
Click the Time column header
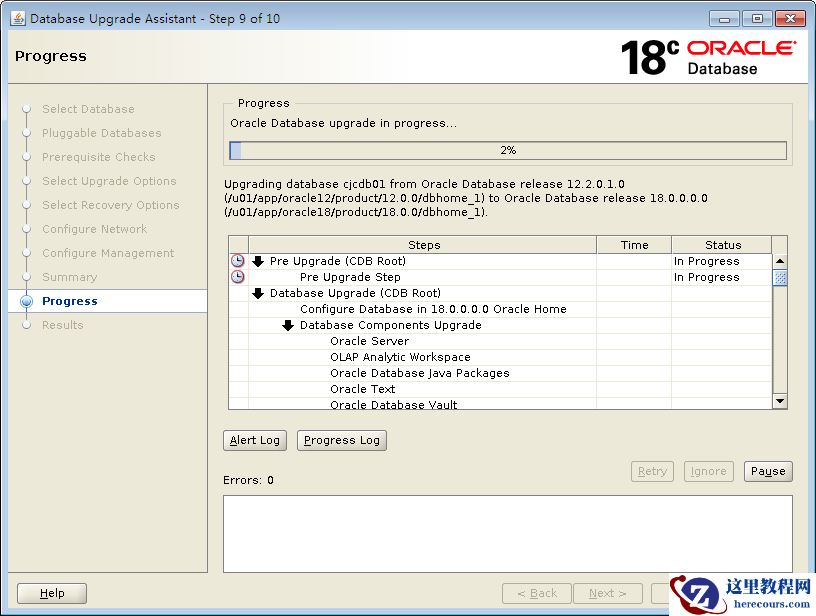pos(634,245)
